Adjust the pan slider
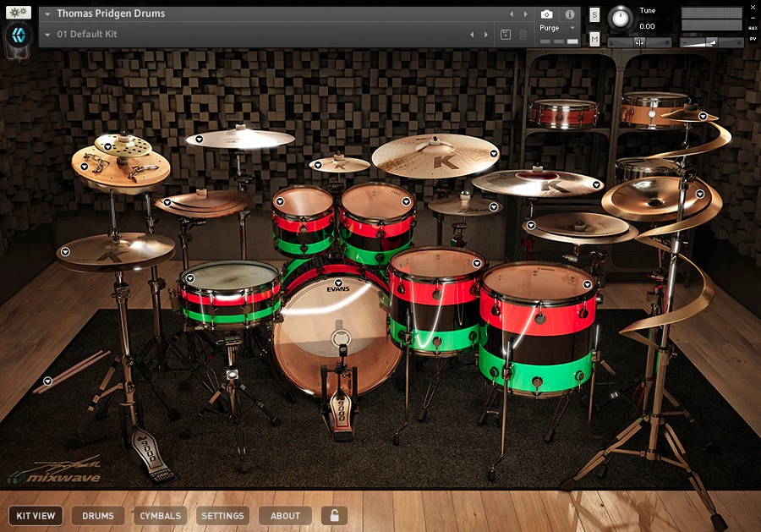This screenshot has width=761, height=532. [640, 43]
